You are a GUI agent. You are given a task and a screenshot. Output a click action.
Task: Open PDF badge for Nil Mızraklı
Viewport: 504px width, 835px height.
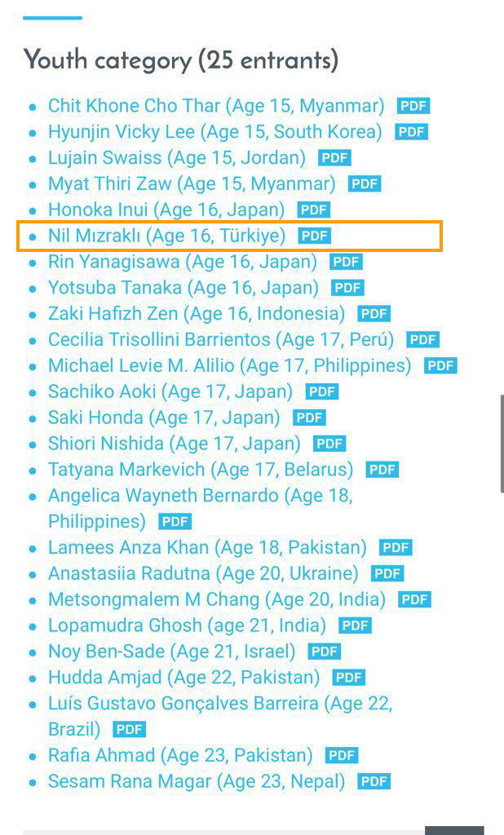pyautogui.click(x=314, y=236)
